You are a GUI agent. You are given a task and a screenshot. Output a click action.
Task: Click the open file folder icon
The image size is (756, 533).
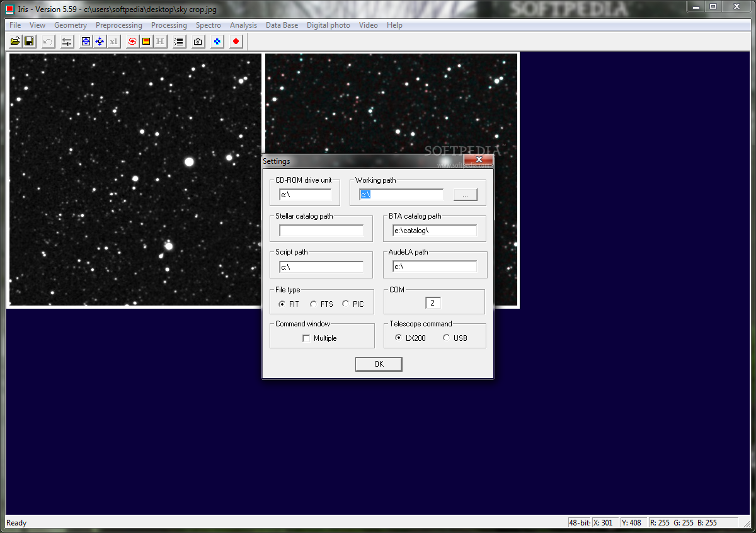coord(16,42)
